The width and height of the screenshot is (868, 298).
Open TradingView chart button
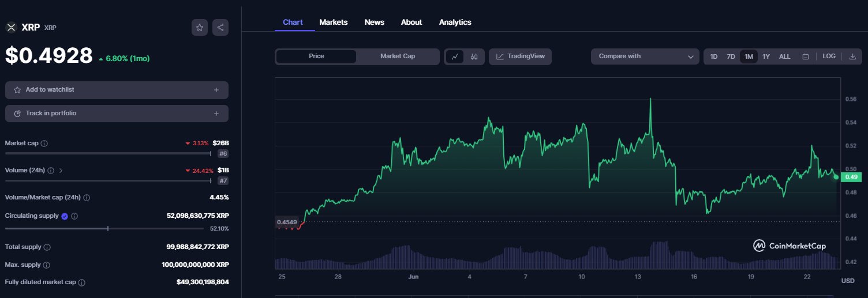click(520, 56)
